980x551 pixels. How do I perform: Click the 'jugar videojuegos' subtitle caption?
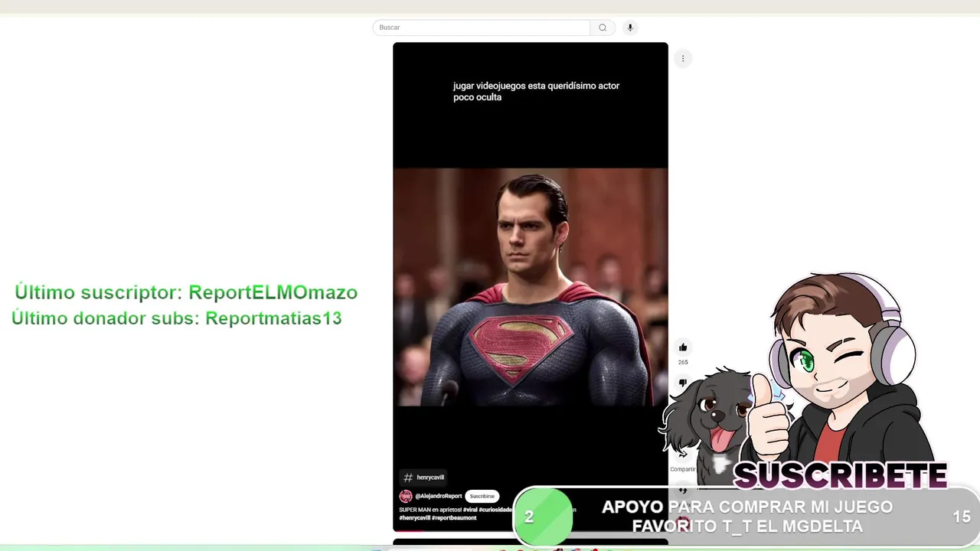tap(536, 92)
